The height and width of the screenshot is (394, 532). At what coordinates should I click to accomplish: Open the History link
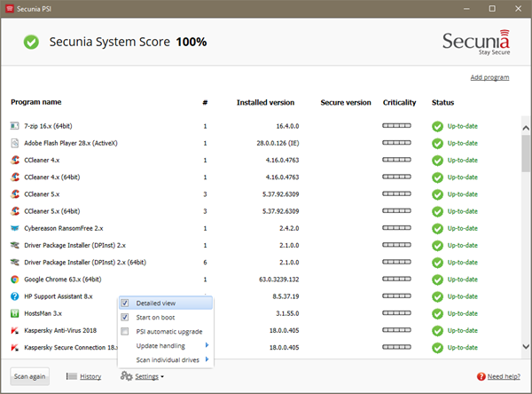point(90,376)
